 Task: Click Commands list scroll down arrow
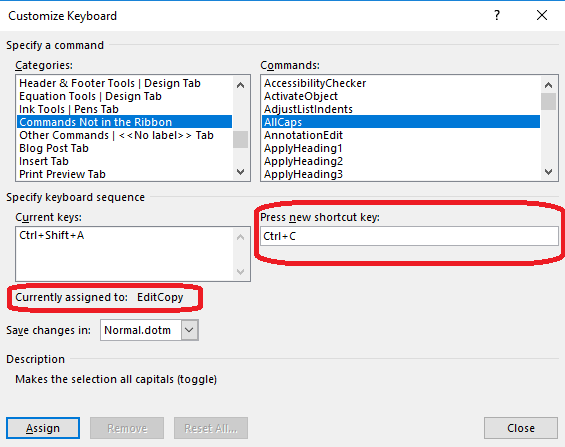tap(548, 172)
